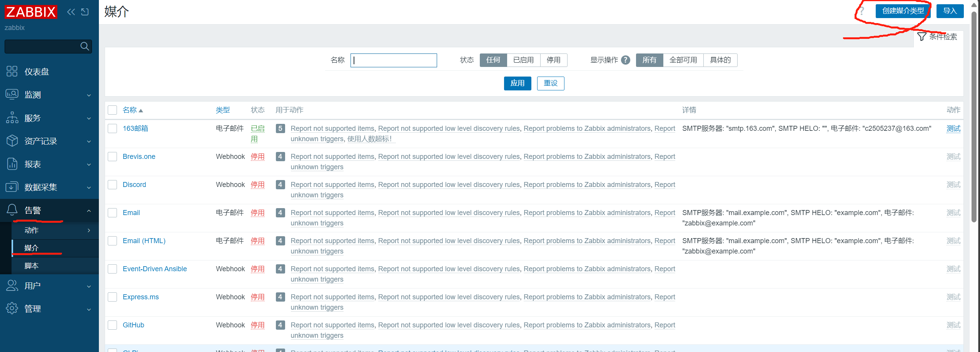This screenshot has width=980, height=352.
Task: Click the Zabbix logo
Action: (x=31, y=12)
